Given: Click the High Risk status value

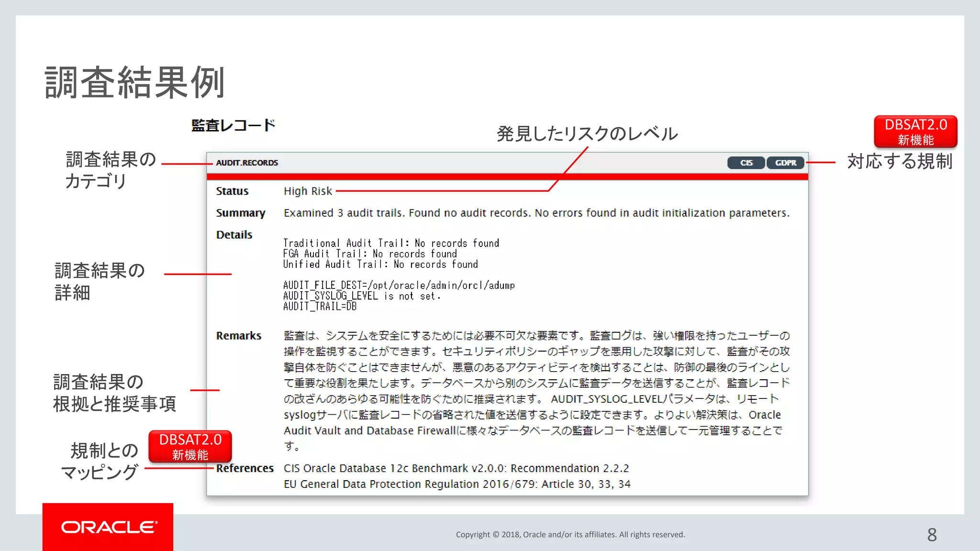Looking at the screenshot, I should coord(308,191).
